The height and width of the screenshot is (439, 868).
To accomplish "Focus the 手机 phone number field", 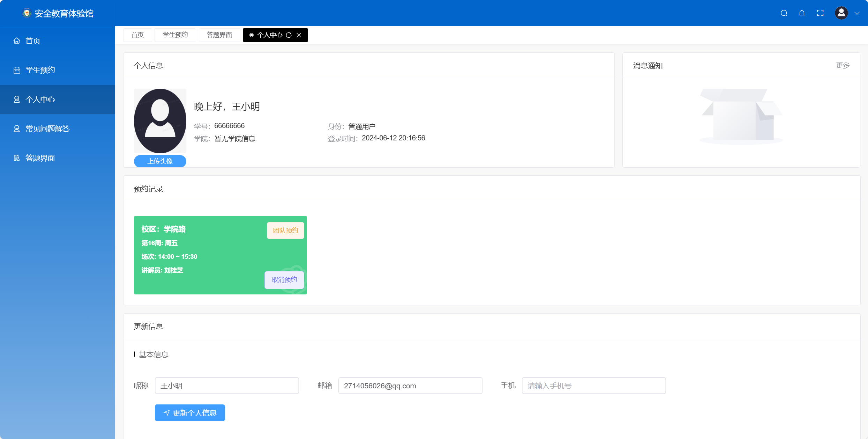I will pos(593,386).
